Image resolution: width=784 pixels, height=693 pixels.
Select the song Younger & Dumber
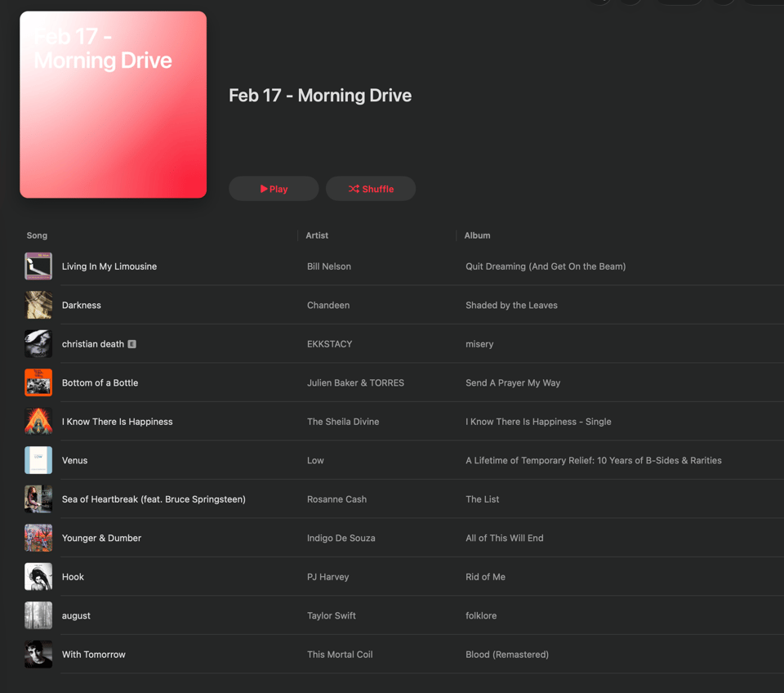coord(101,538)
